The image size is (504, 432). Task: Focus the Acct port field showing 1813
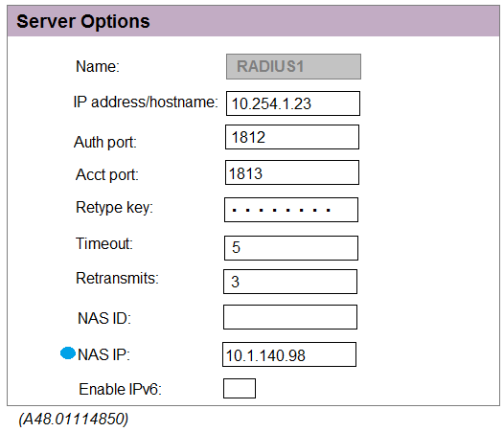pyautogui.click(x=292, y=172)
